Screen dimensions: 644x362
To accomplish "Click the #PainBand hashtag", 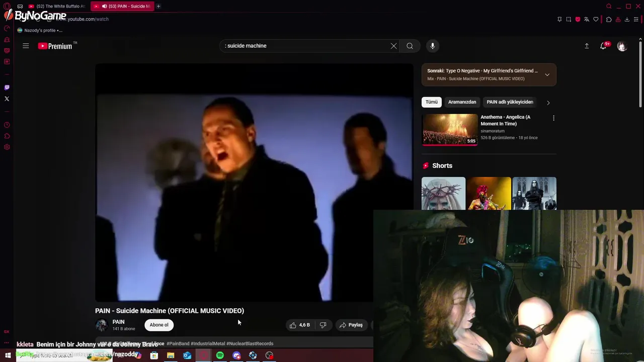I will coord(178,343).
